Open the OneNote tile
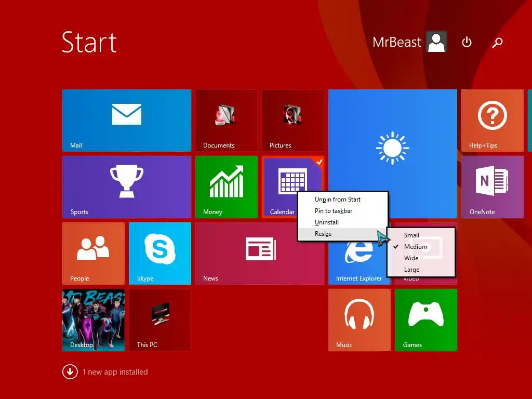The image size is (532, 399). (493, 187)
